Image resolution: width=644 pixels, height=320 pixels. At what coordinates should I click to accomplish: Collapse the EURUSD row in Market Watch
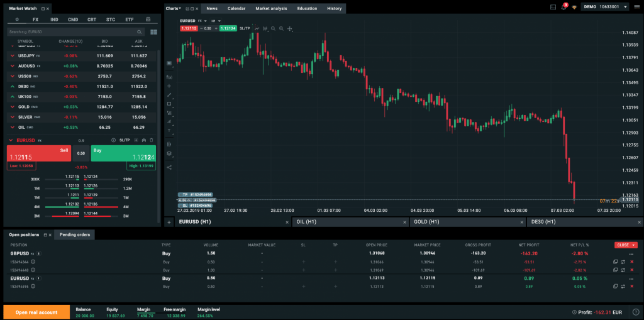pos(11,140)
